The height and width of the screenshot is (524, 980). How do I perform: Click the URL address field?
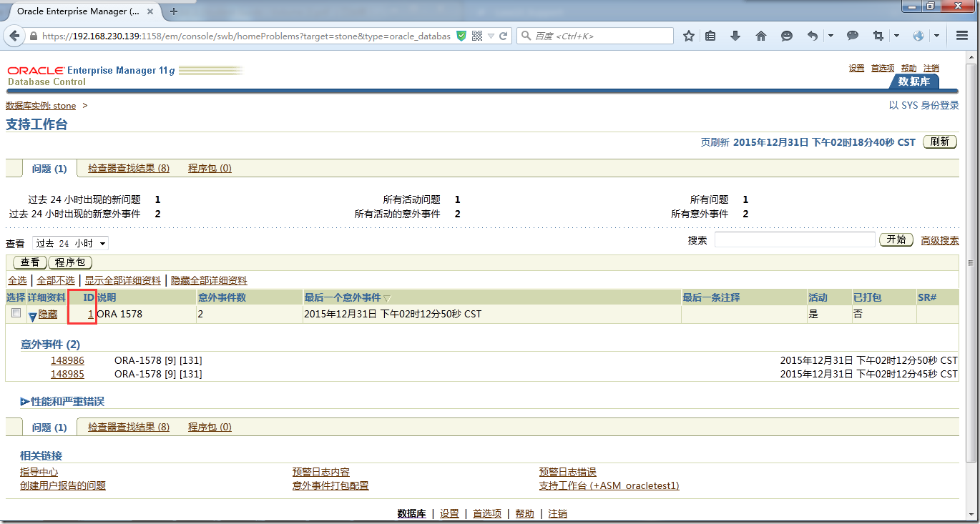point(245,36)
